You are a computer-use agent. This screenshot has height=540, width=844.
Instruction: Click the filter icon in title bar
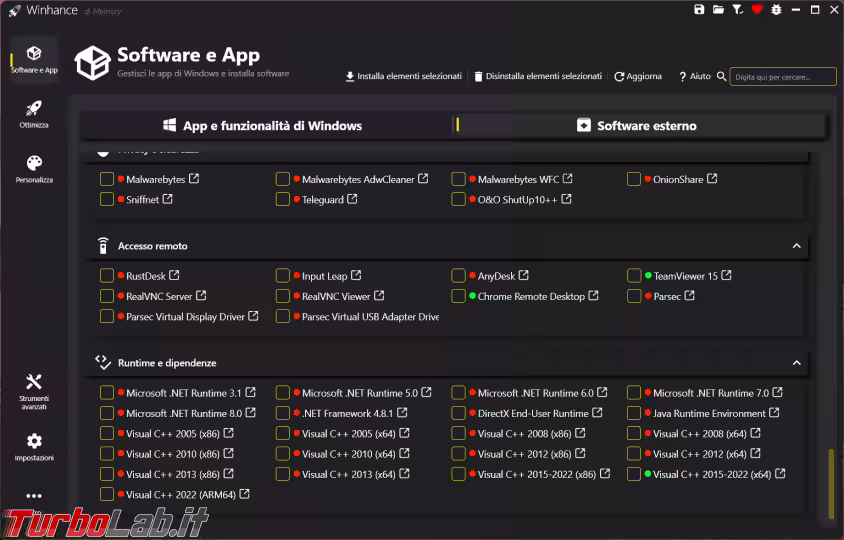[x=738, y=10]
